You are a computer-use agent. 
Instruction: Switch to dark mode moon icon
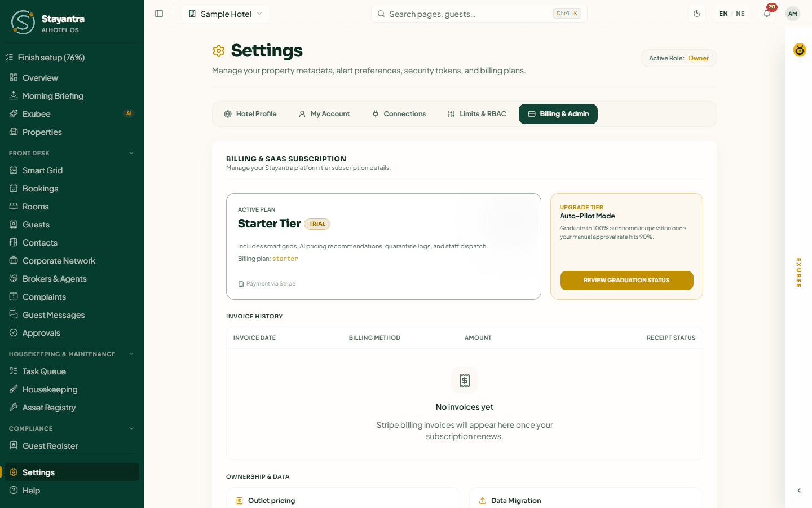point(697,14)
